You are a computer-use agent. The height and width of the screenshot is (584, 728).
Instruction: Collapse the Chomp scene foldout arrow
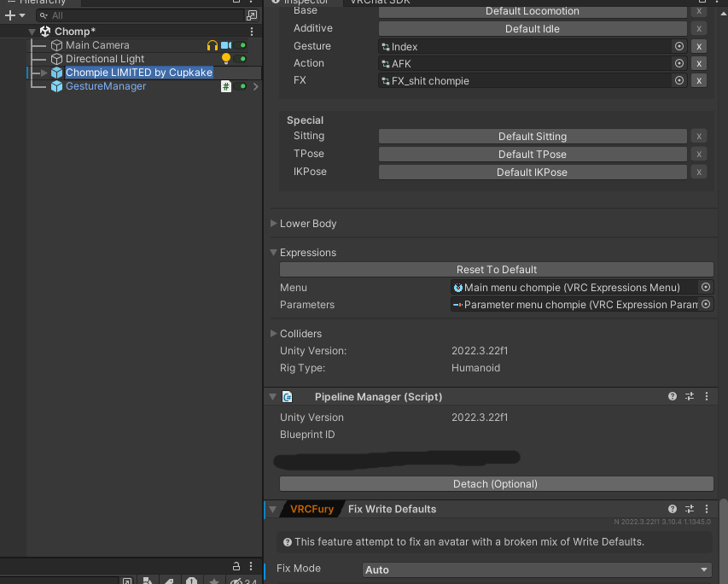32,32
